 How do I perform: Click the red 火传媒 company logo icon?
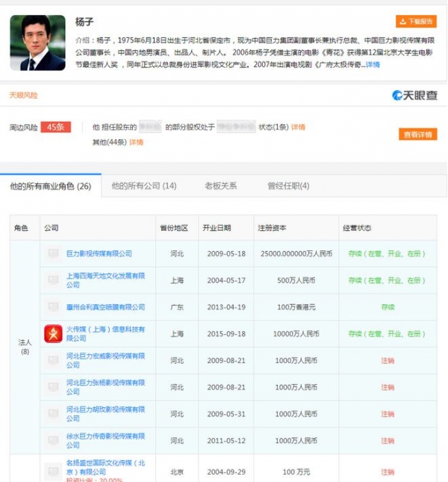(x=53, y=333)
